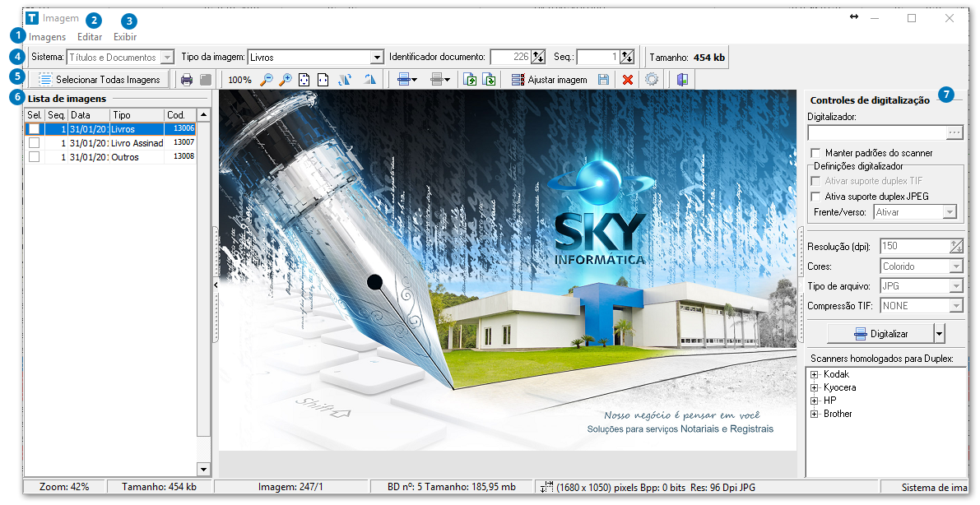Click the Identificador documento field
This screenshot has width=980, height=505.
(x=510, y=58)
